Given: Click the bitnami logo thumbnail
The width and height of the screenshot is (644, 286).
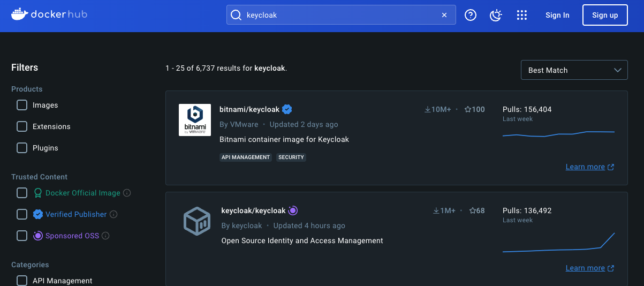Looking at the screenshot, I should [194, 120].
